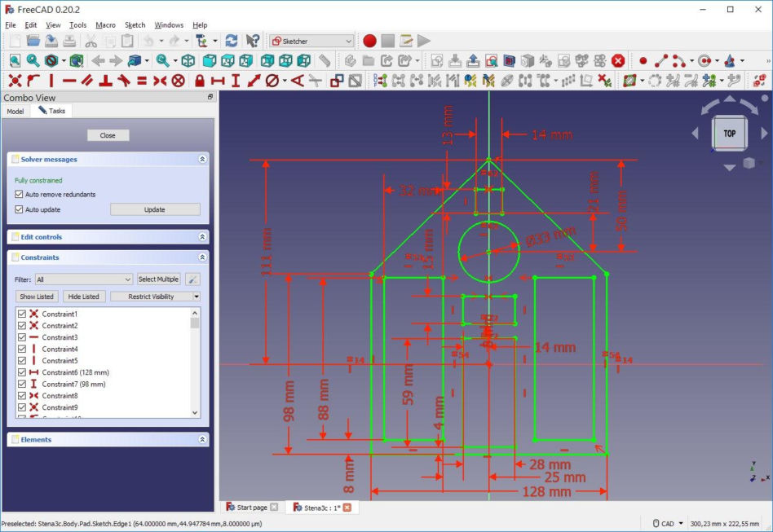The image size is (773, 532).
Task: Click the Fit all view icon
Action: pyautogui.click(x=15, y=60)
